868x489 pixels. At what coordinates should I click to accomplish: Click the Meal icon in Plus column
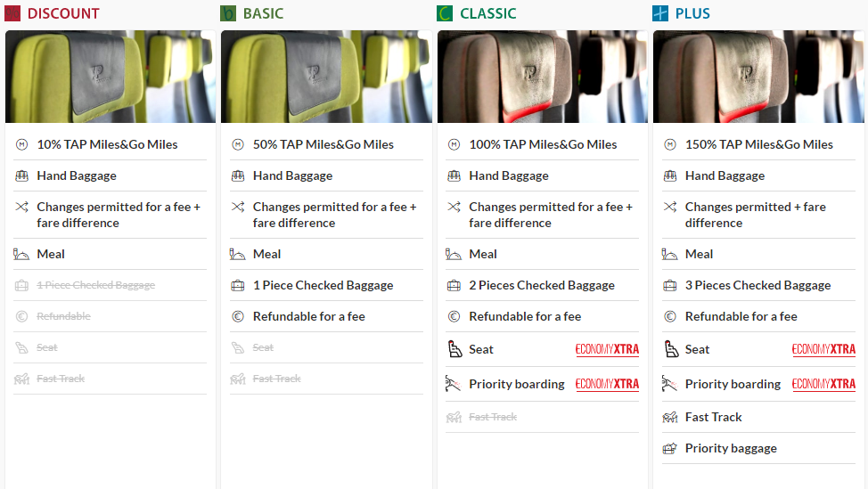[670, 254]
